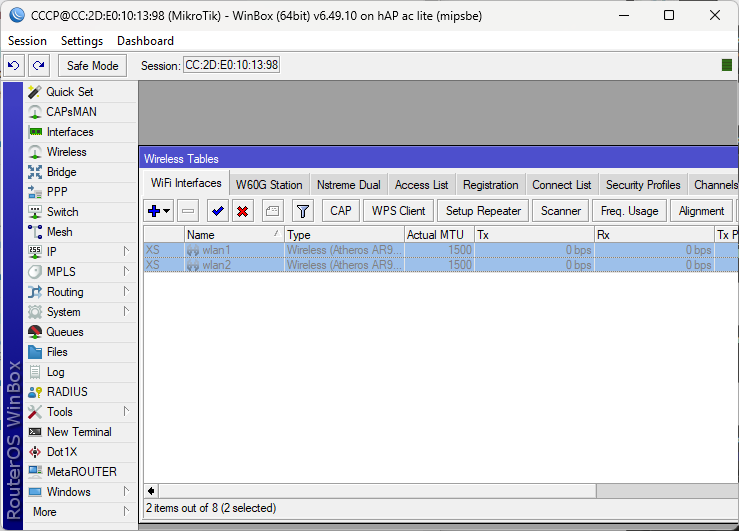Open MetaROUTER in the sidebar
739x531 pixels.
coord(81,472)
